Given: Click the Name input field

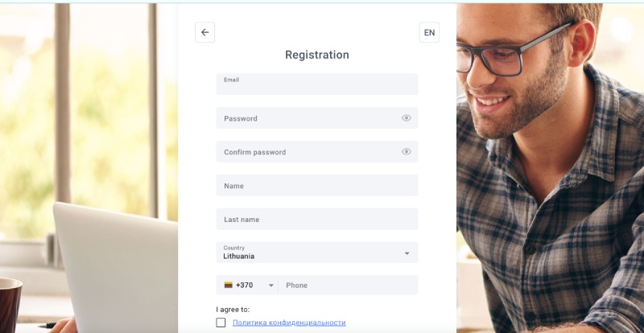Looking at the screenshot, I should pos(317,186).
